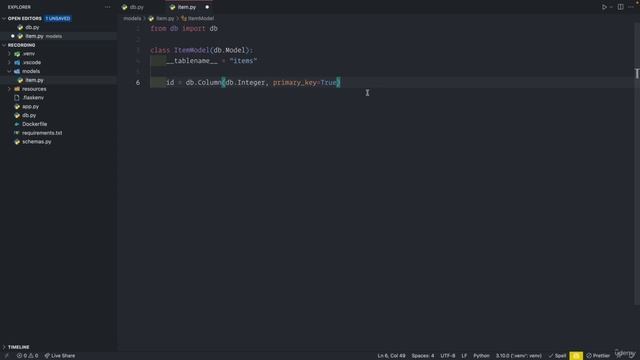Open the Dockerfile
This screenshot has width=640, height=360.
pos(35,124)
